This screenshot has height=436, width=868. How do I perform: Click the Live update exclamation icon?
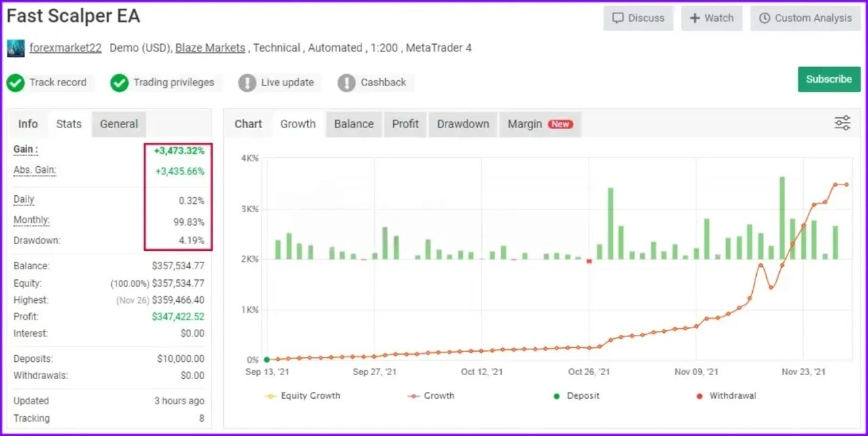click(247, 83)
